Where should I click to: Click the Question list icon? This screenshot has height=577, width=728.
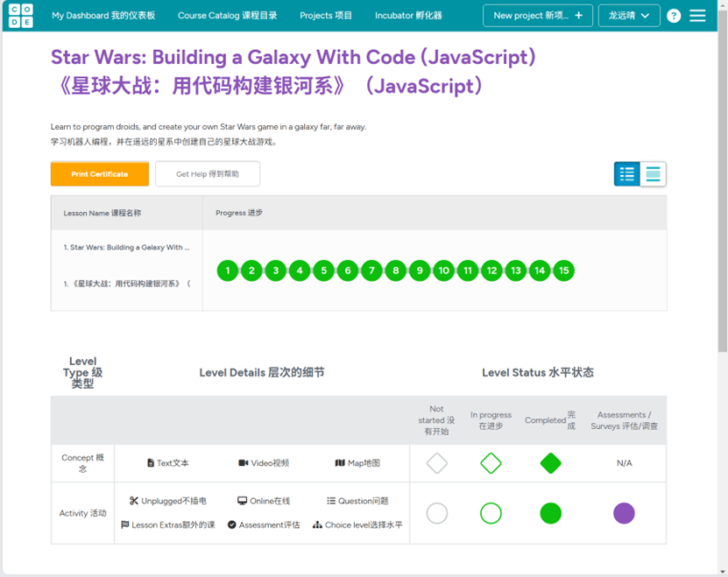pyautogui.click(x=331, y=501)
